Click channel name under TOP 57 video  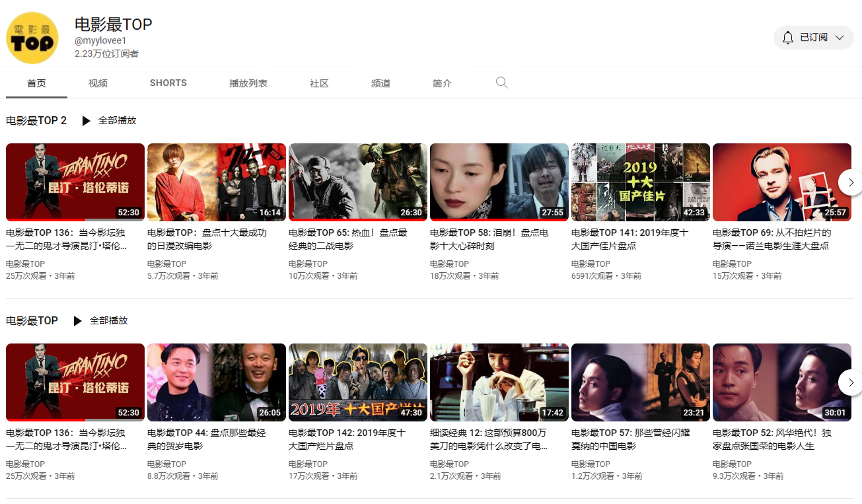(591, 464)
